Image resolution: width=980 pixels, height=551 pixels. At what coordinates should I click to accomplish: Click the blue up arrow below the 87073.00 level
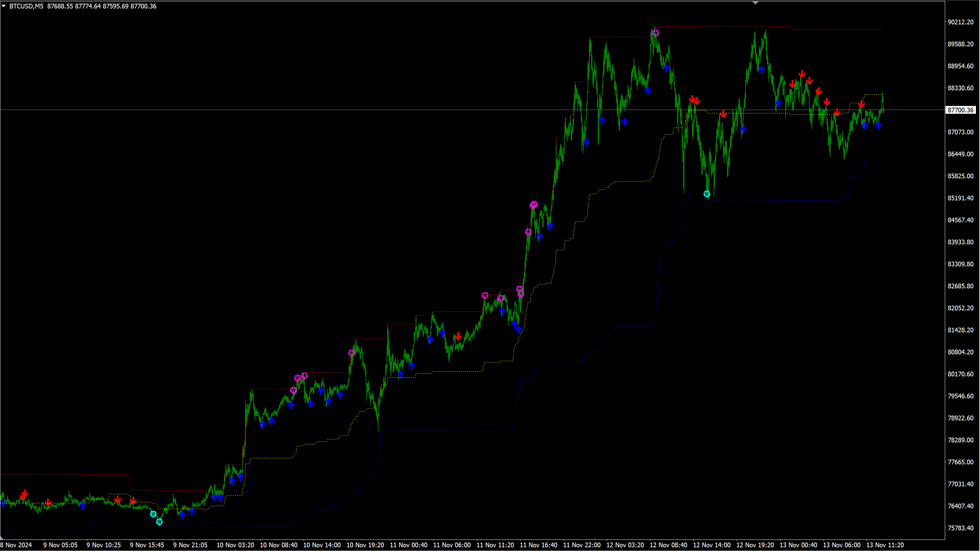pos(586,142)
